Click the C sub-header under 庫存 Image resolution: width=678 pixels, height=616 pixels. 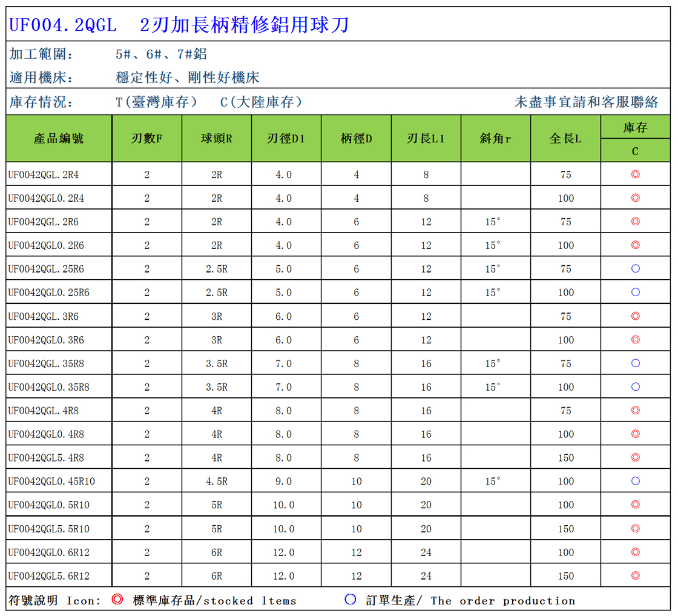(x=635, y=151)
